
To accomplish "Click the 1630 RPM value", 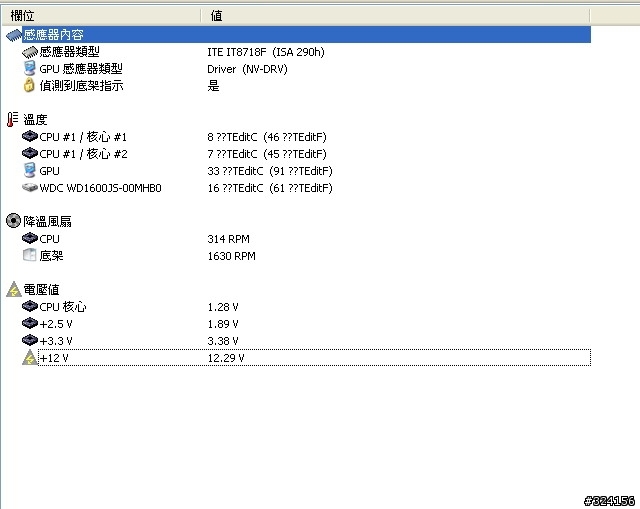I will (231, 256).
